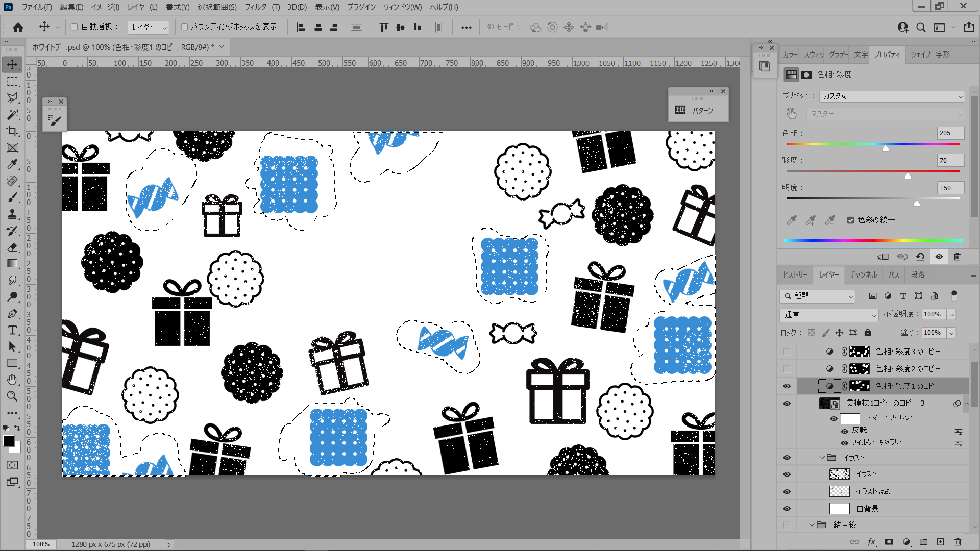Open the blend mode 通常 dropdown

(829, 315)
